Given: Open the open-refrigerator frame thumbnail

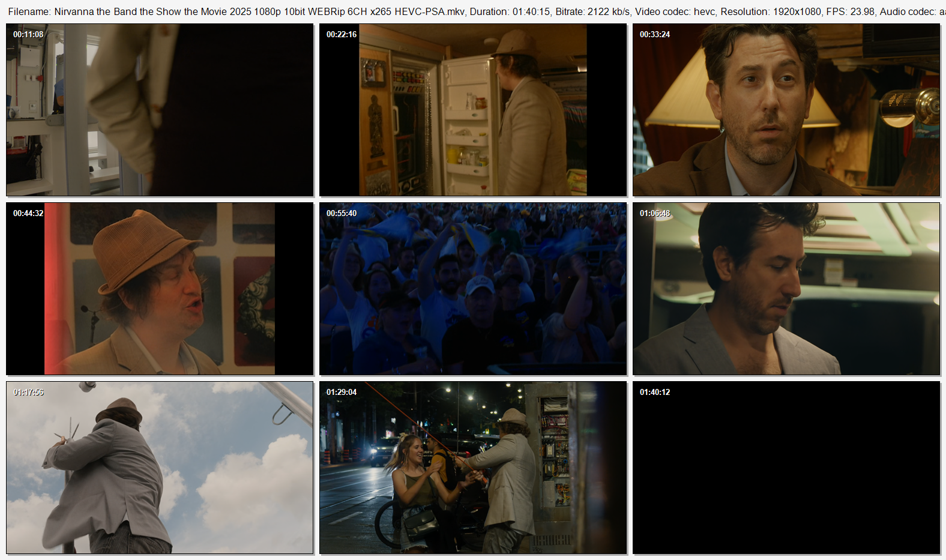Looking at the screenshot, I should coord(473,110).
